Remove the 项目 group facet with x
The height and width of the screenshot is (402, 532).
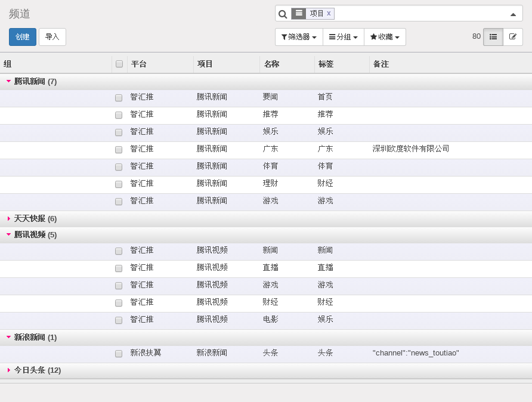(x=329, y=13)
